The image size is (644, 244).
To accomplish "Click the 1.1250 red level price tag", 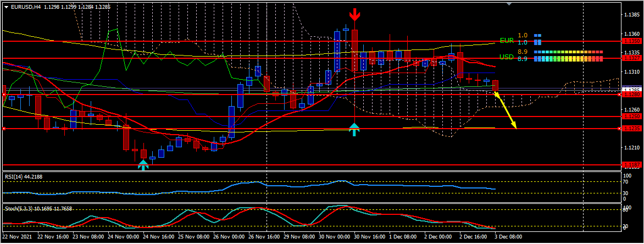I will pos(632,117).
